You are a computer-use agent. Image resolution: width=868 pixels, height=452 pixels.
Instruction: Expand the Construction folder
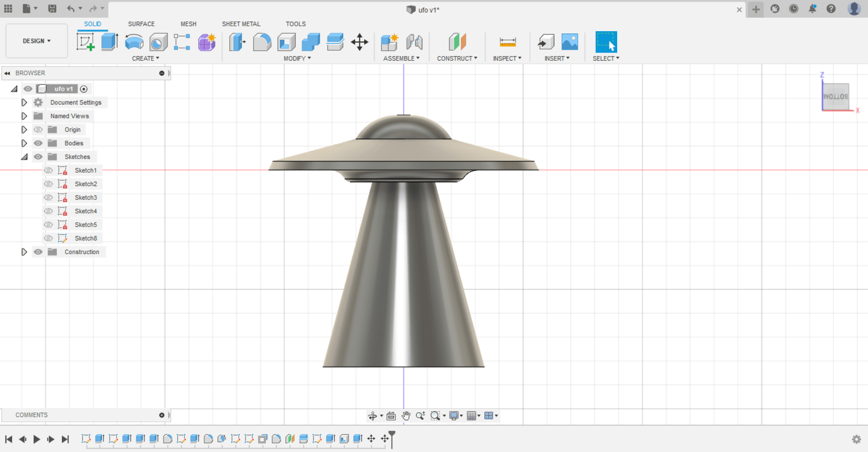pos(24,252)
